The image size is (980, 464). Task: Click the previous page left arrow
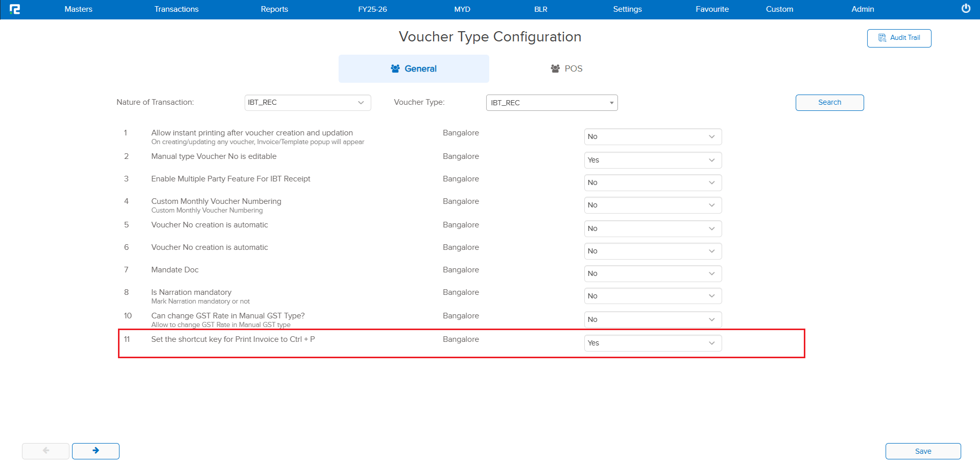pyautogui.click(x=45, y=451)
